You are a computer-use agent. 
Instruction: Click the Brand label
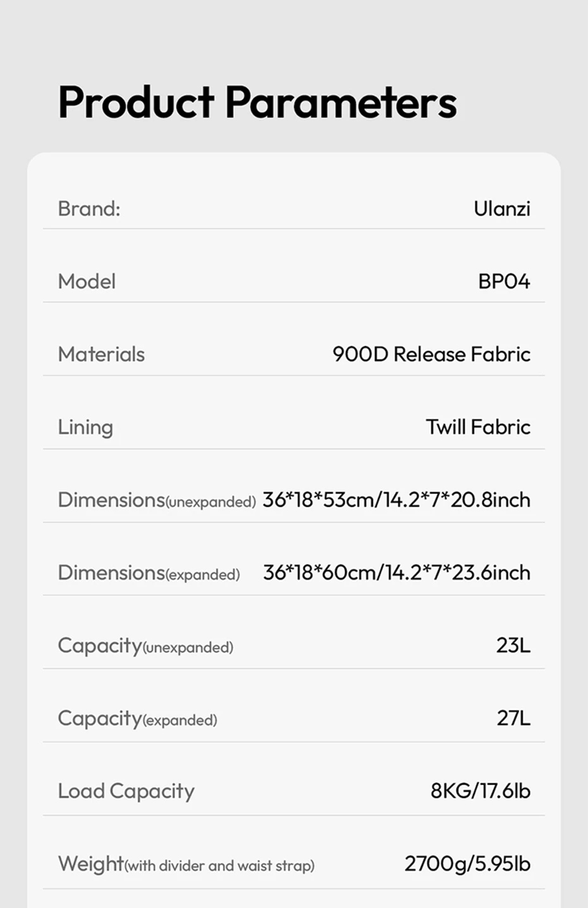(x=89, y=208)
